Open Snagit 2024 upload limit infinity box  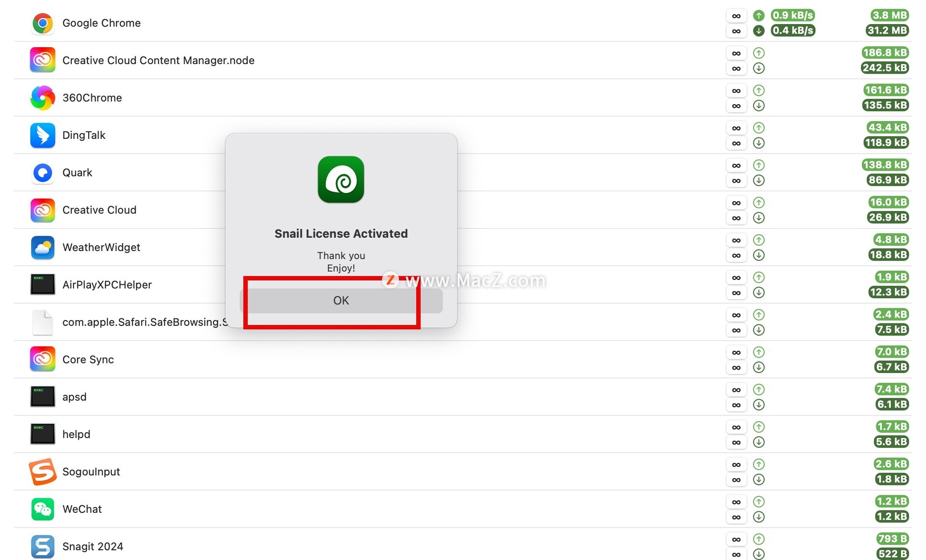point(736,539)
